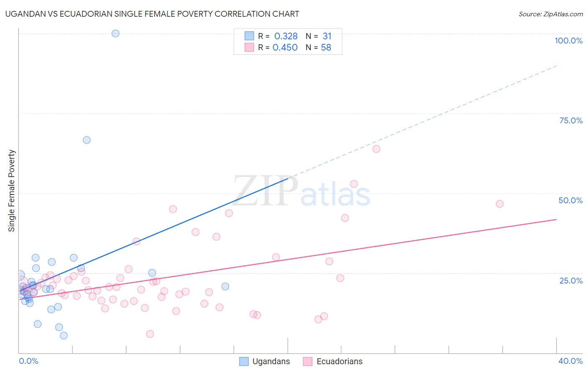Click the chart title text
The image size is (588, 373).
[x=152, y=14]
